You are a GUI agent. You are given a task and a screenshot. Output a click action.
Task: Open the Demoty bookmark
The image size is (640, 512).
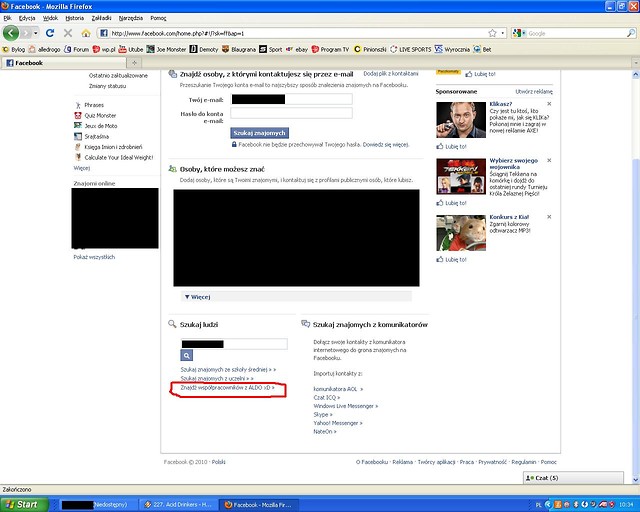[204, 49]
